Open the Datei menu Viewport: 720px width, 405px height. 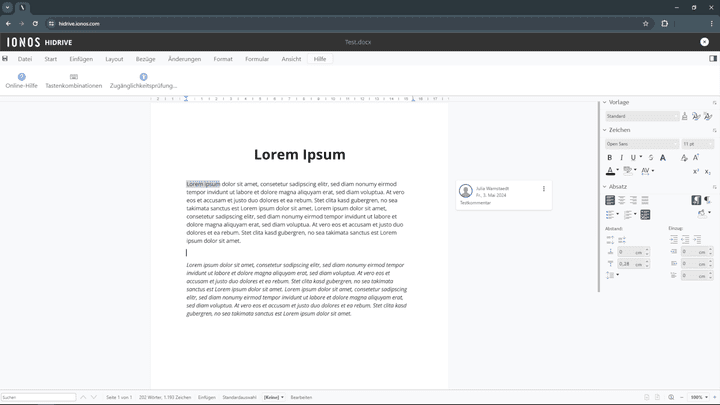point(25,59)
